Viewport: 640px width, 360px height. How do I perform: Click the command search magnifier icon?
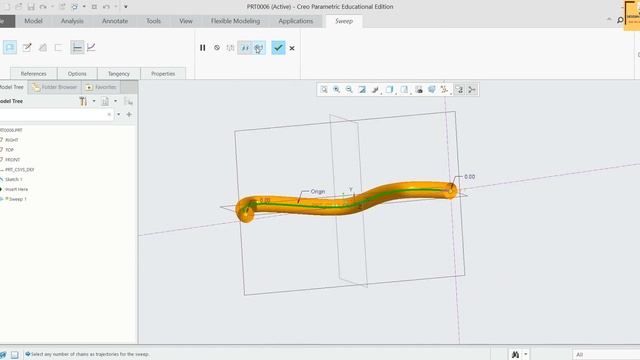click(620, 20)
